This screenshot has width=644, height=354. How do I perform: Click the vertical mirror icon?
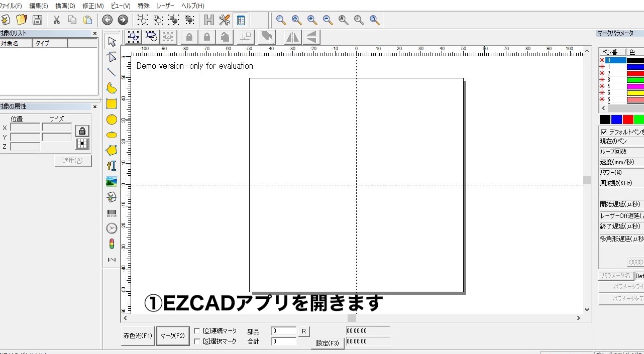coord(312,37)
